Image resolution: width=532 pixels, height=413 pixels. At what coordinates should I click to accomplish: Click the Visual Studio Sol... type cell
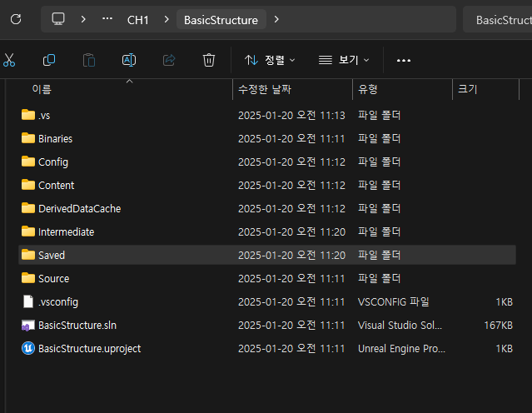pyautogui.click(x=400, y=326)
